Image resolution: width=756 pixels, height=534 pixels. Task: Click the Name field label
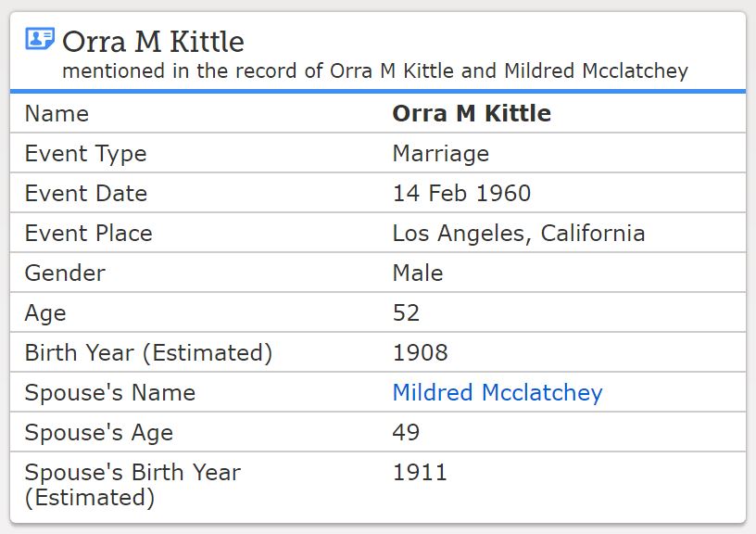pyautogui.click(x=57, y=113)
